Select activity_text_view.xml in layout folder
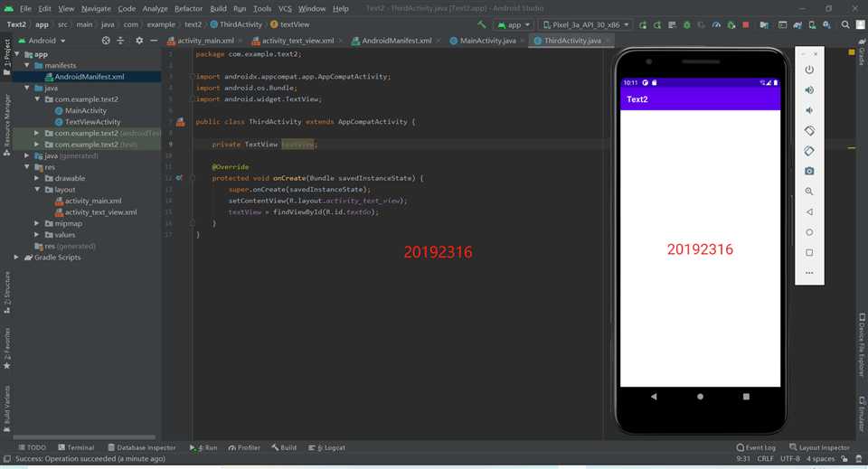This screenshot has height=469, width=868. (x=100, y=211)
